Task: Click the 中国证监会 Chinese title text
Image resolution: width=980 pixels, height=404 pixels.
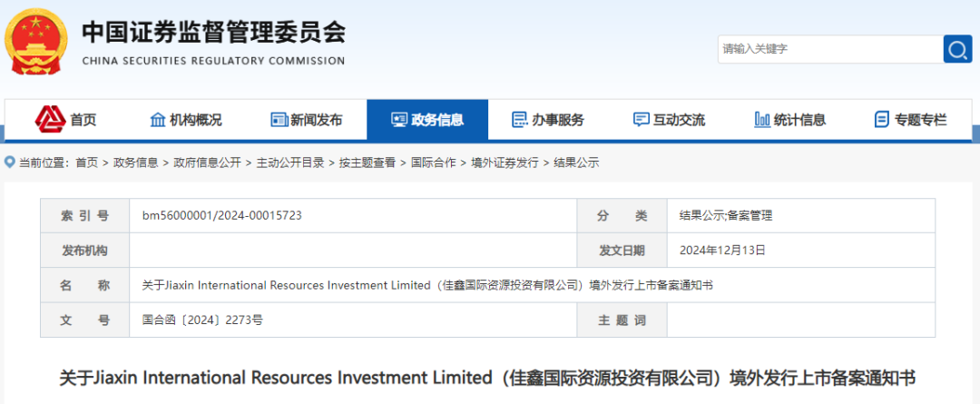Action: 213,33
